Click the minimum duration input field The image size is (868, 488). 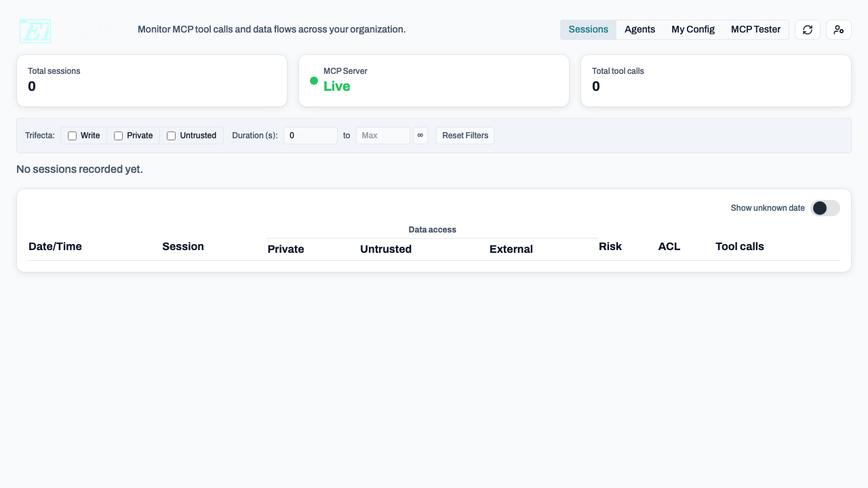(310, 136)
